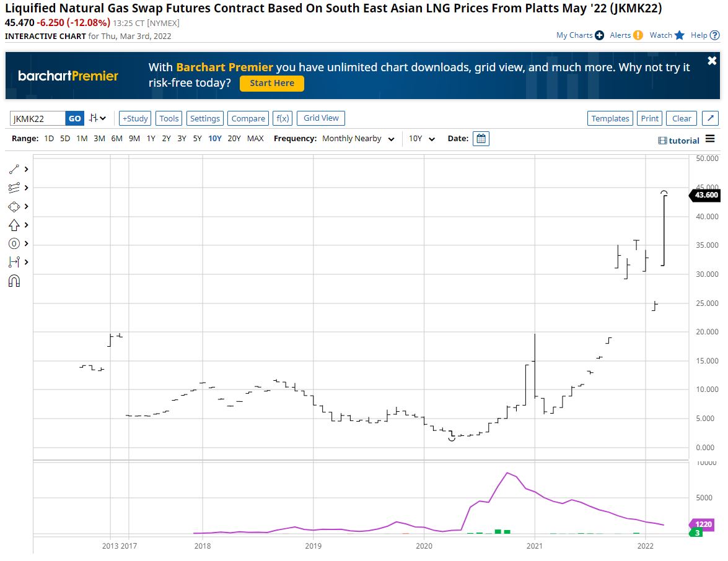
Task: Open the circled-number annotation tool
Action: coord(14,243)
